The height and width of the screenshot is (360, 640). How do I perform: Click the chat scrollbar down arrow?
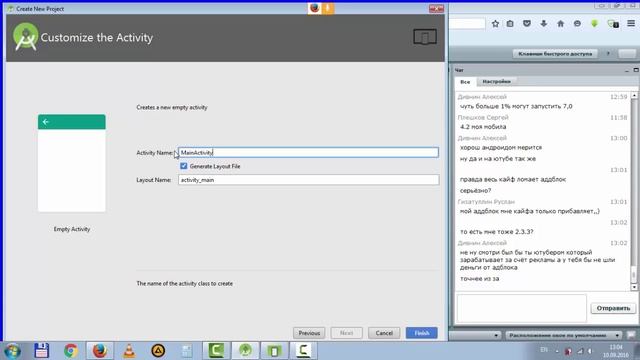click(634, 287)
